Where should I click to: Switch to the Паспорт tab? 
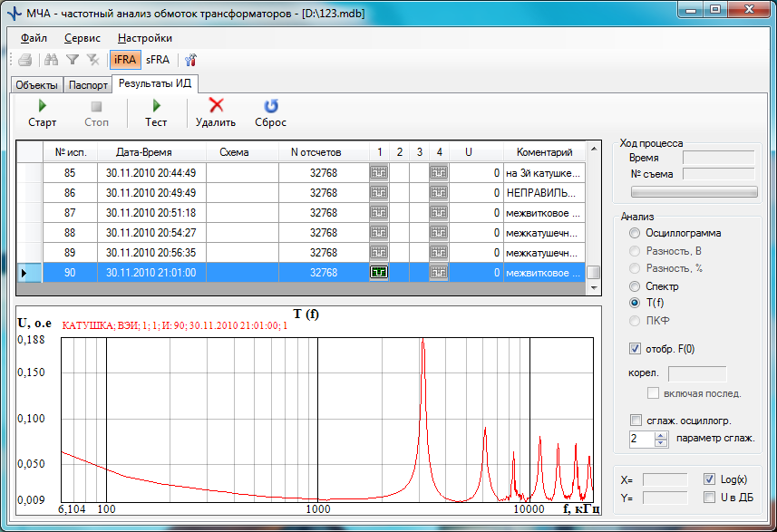pyautogui.click(x=88, y=85)
